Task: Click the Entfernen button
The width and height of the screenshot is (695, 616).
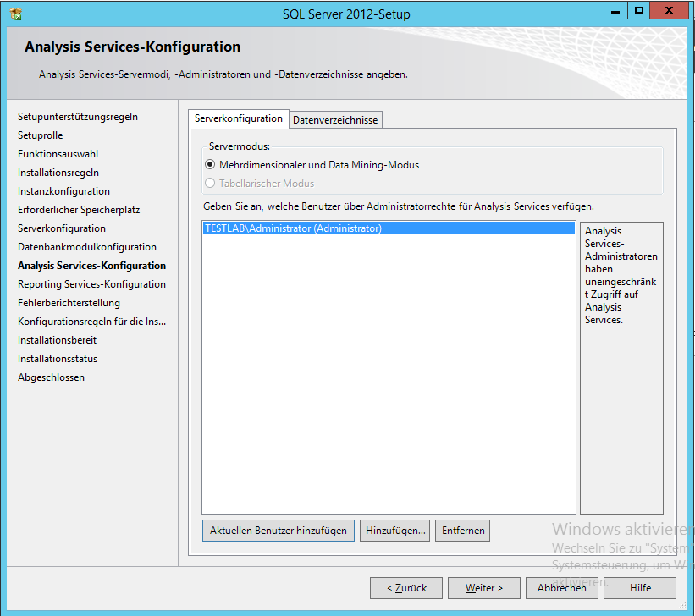Action: tap(463, 531)
